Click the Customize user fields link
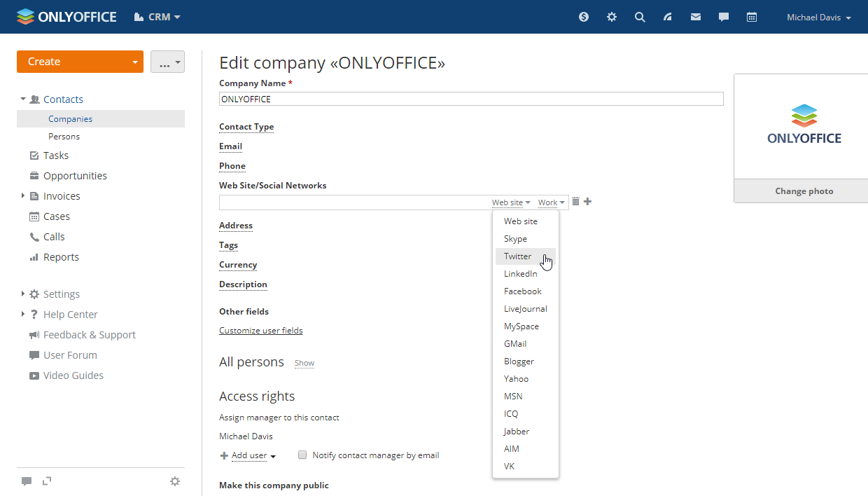The height and width of the screenshot is (496, 868). (261, 331)
